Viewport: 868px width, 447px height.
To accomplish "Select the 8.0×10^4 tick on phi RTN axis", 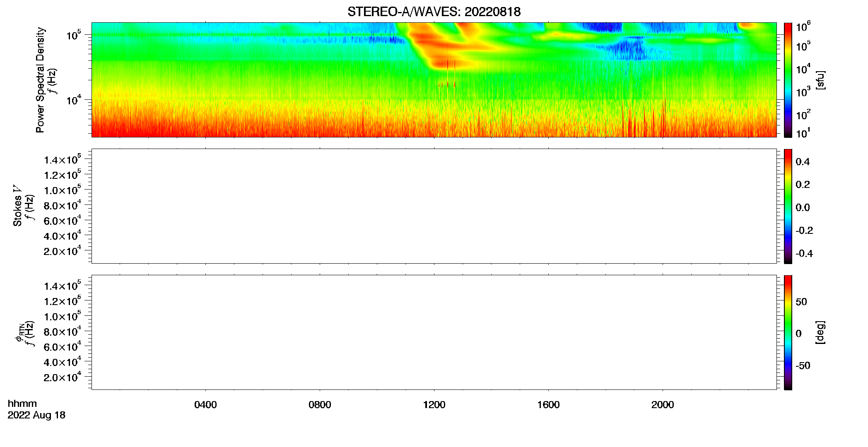I will coord(63,332).
